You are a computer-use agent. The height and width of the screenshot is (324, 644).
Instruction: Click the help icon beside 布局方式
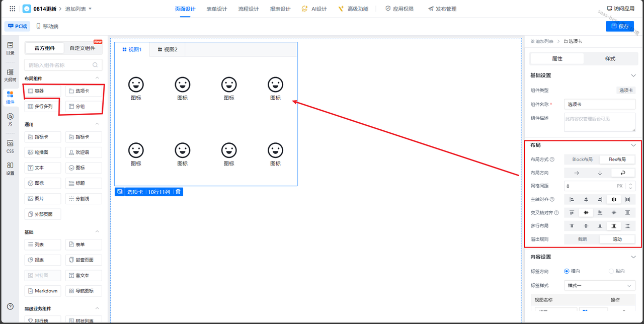(552, 159)
